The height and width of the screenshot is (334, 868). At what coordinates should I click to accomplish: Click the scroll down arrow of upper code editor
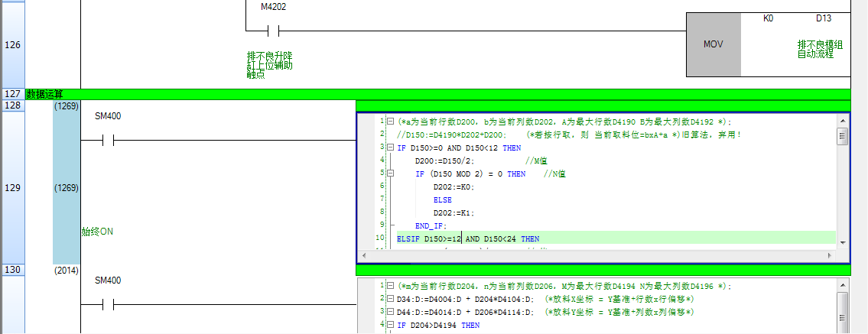coord(842,242)
